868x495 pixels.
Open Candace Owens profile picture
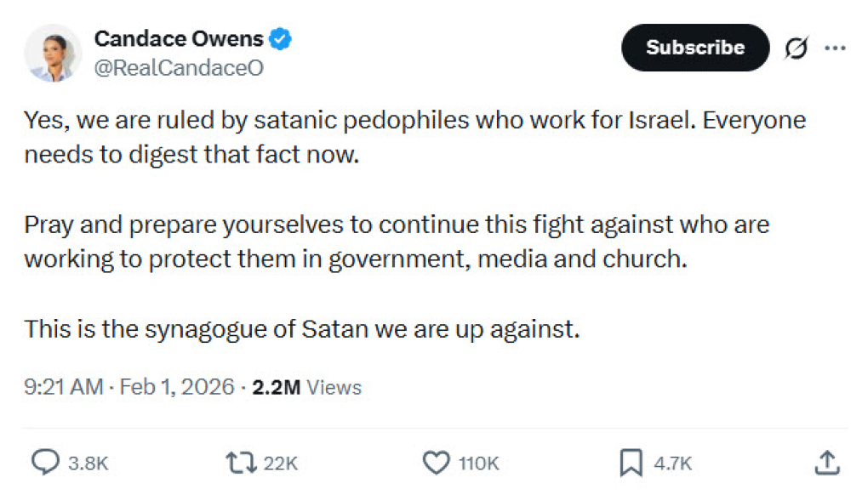click(x=53, y=48)
